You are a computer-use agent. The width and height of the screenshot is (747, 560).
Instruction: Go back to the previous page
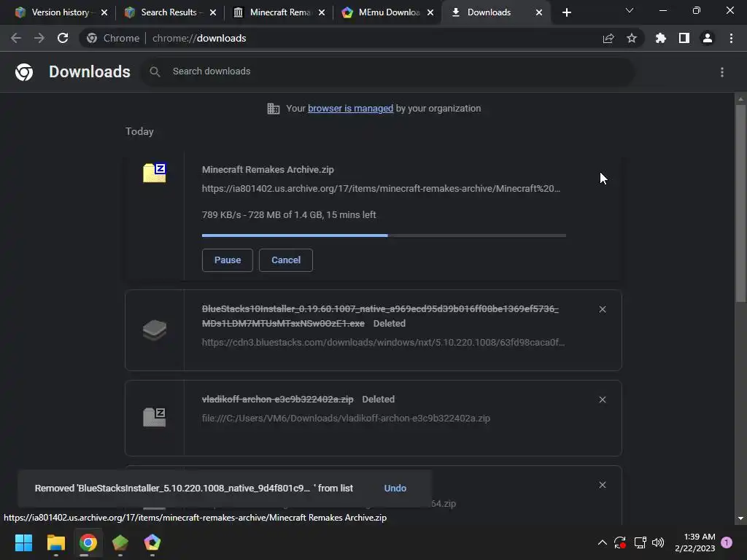[x=16, y=38]
